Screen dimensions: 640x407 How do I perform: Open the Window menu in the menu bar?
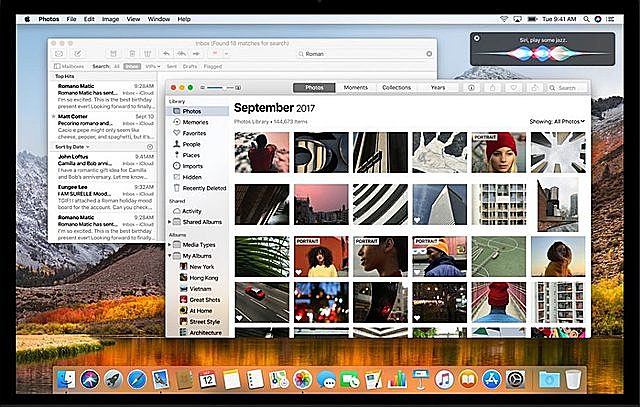(x=159, y=19)
